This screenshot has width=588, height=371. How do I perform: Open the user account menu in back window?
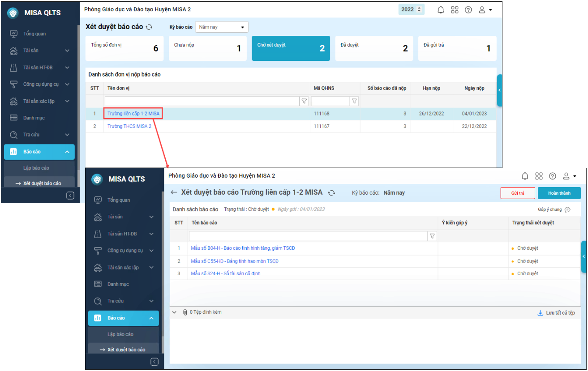tap(485, 10)
